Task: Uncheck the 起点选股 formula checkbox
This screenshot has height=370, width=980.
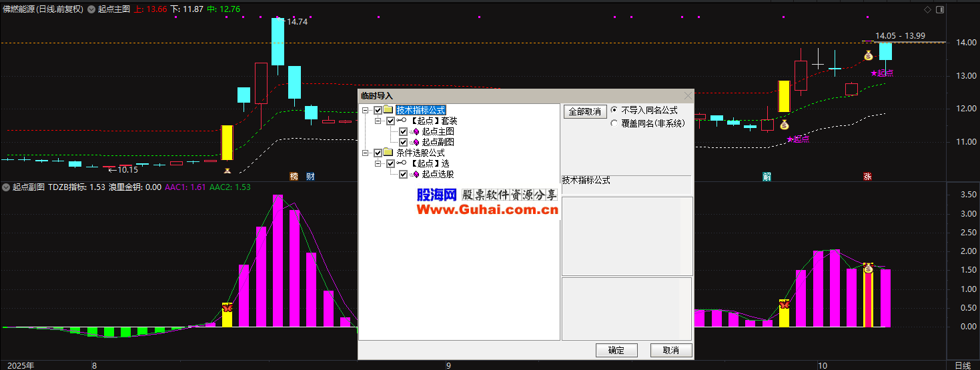Action: 403,174
